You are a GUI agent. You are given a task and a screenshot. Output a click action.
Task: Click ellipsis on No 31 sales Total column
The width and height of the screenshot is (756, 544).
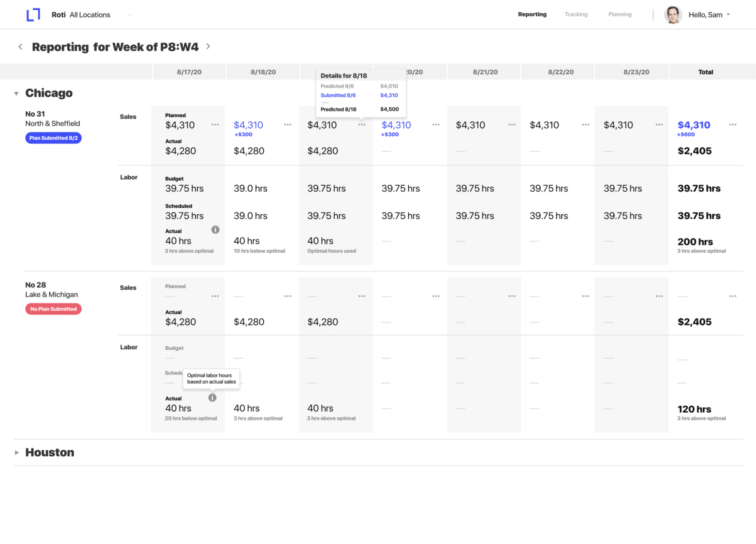pos(733,125)
